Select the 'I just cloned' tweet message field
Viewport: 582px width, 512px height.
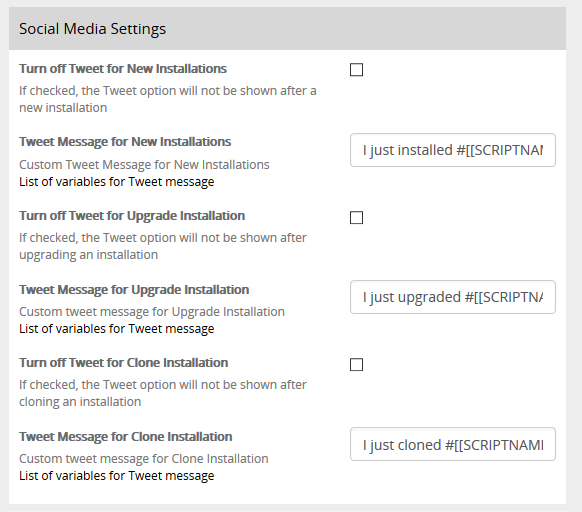[453, 444]
